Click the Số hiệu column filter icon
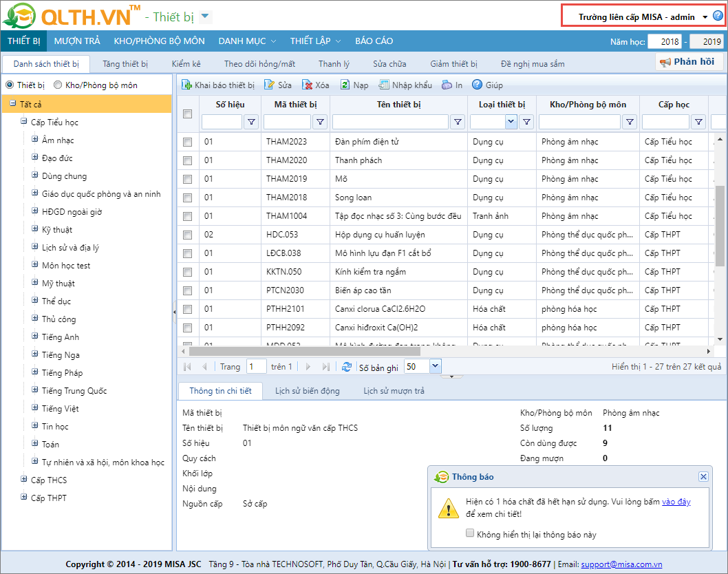 tap(251, 122)
